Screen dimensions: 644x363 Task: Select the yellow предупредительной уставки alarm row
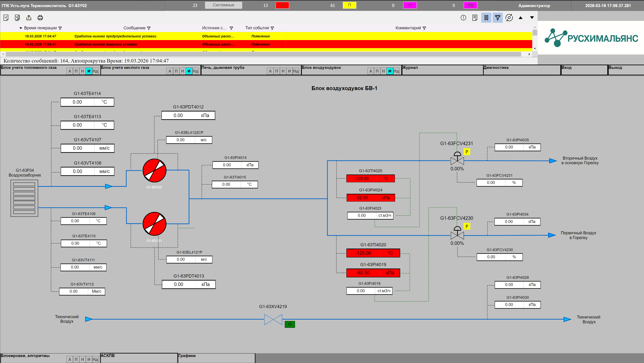[x=266, y=36]
